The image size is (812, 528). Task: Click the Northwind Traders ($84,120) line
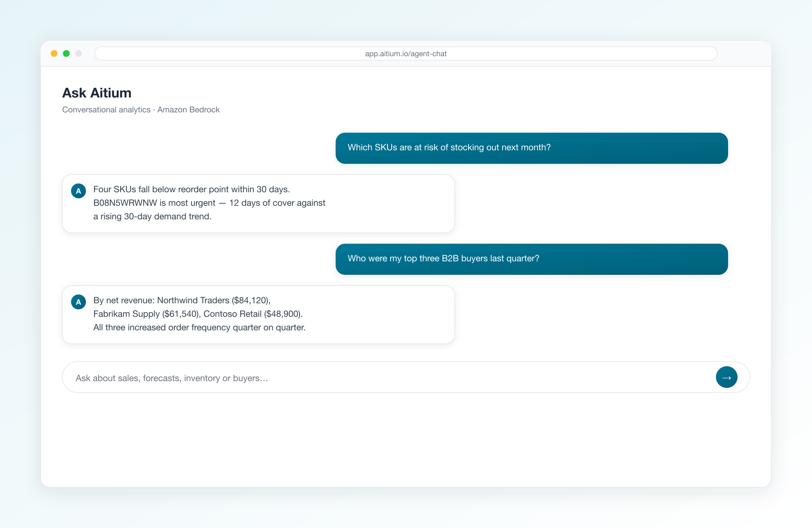182,300
